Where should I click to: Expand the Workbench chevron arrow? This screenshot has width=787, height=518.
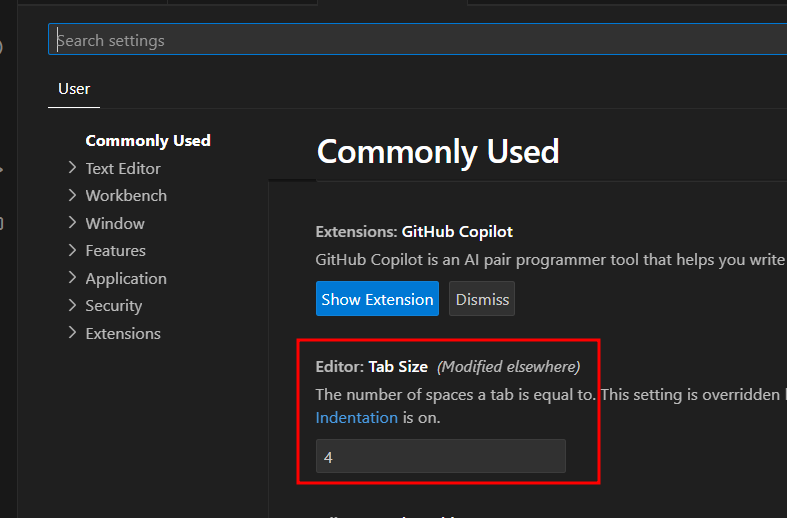click(72, 195)
